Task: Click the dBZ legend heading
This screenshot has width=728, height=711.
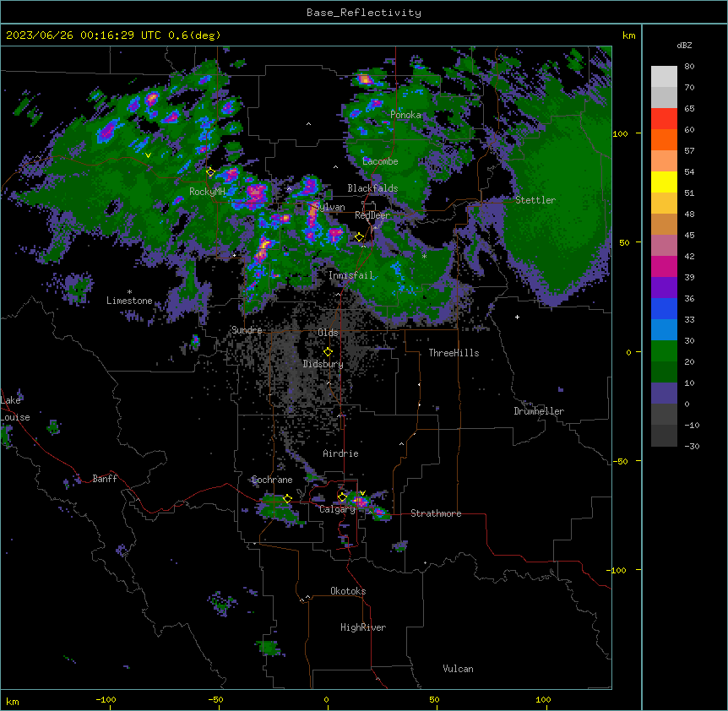Action: pyautogui.click(x=684, y=46)
